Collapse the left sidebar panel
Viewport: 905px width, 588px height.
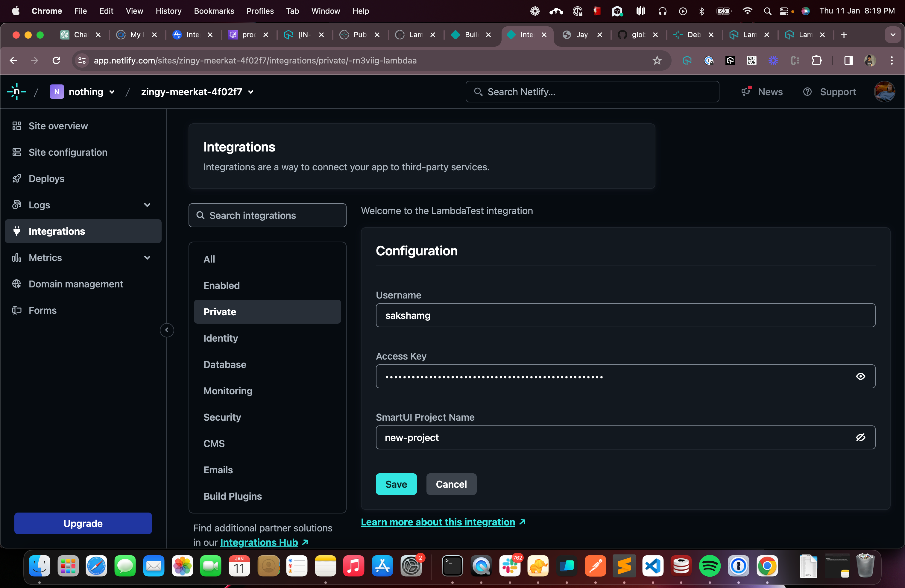(x=167, y=330)
